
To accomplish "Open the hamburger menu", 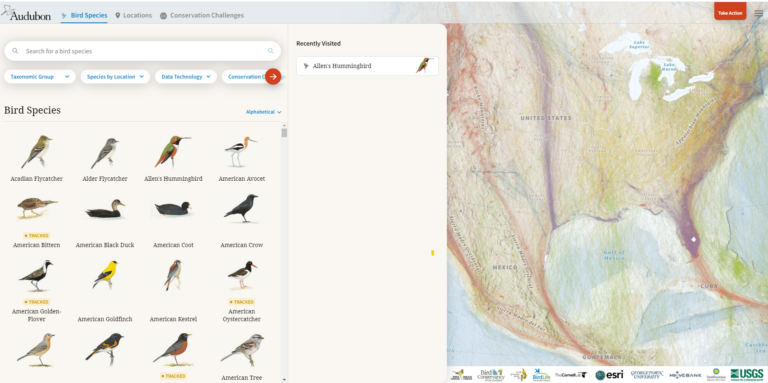I will click(x=758, y=13).
